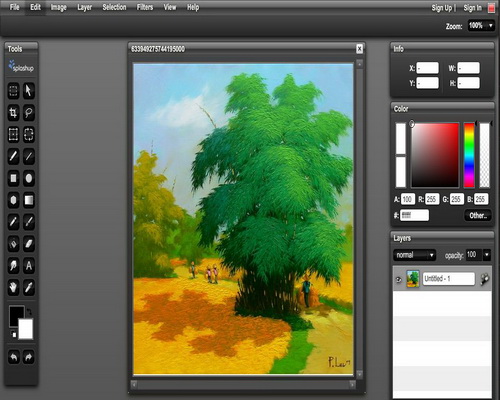500x400 pixels.
Task: Click the hex color code field
Action: click(414, 215)
